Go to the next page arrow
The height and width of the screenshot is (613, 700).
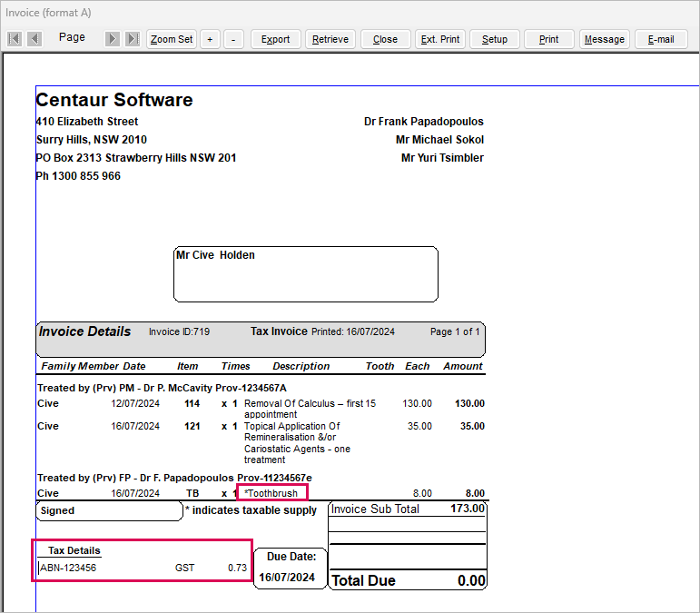point(112,39)
